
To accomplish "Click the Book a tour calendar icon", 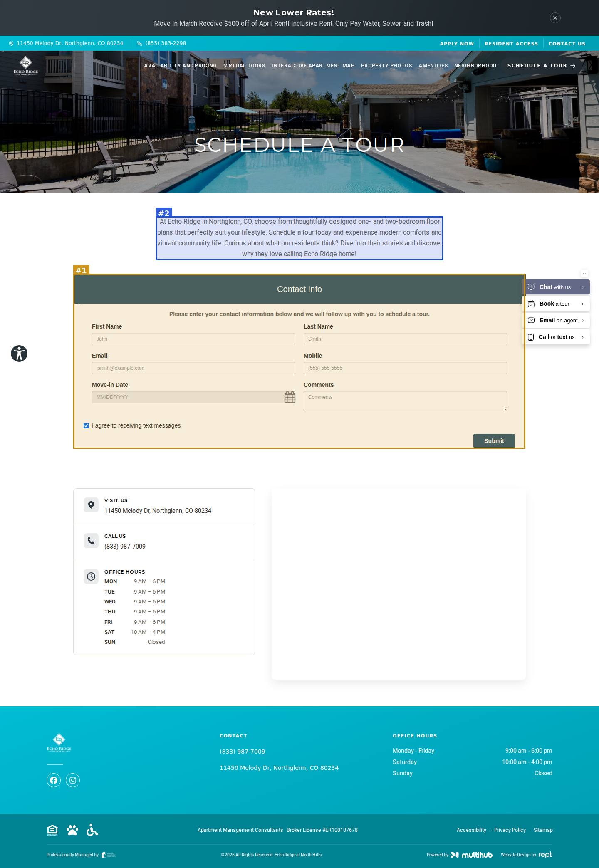I will coord(531,304).
